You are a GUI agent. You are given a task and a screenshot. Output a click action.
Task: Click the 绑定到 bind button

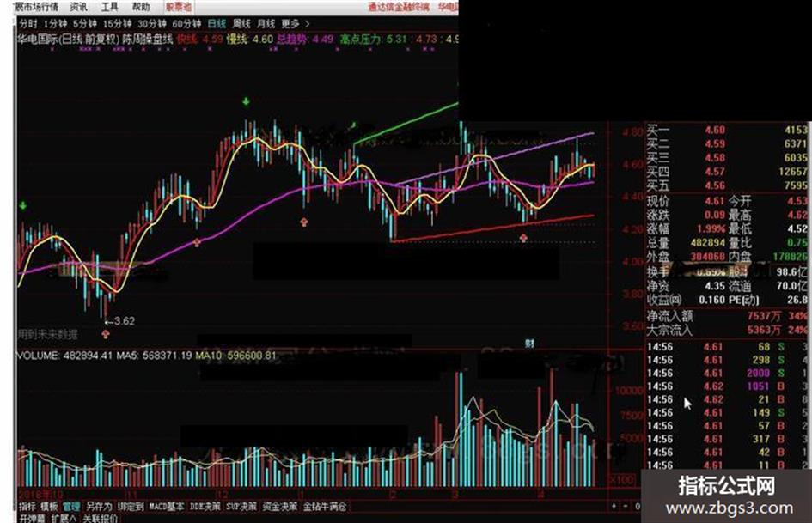(131, 507)
